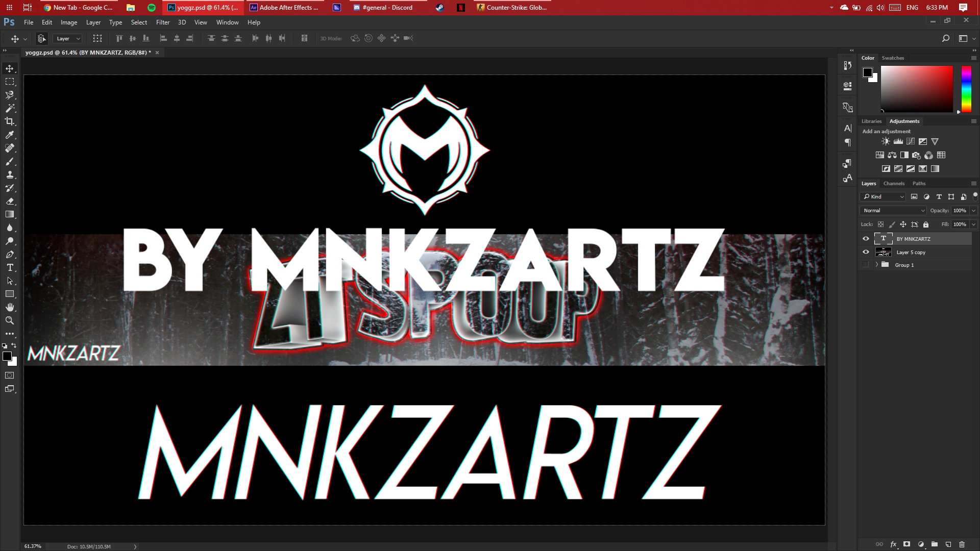Hide the BY MNKZARTZ text layer
This screenshot has width=980, height=551.
[x=866, y=238]
